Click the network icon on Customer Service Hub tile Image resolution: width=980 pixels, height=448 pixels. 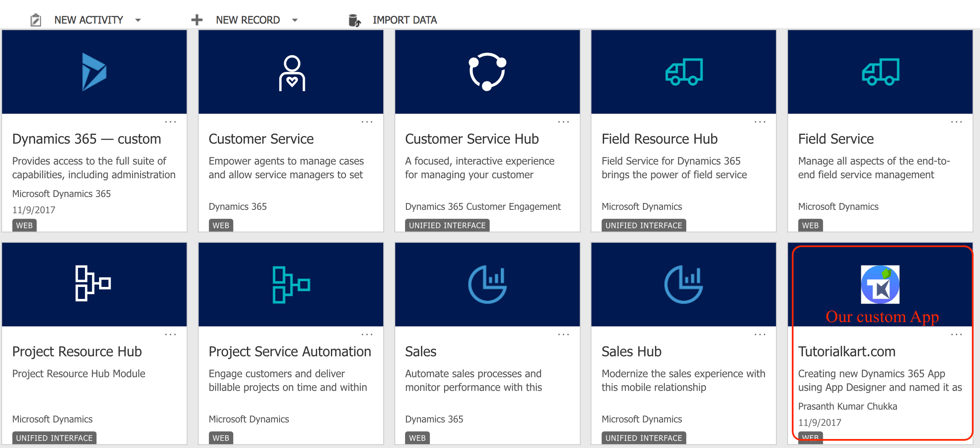[487, 71]
